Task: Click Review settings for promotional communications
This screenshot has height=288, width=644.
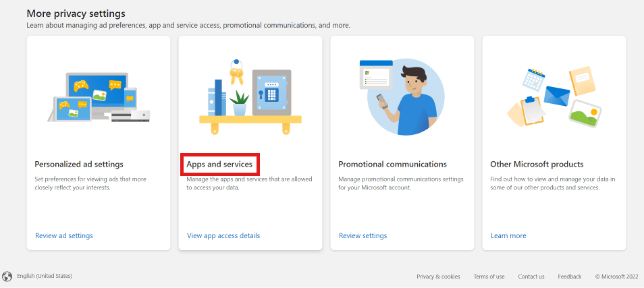Action: [x=363, y=235]
